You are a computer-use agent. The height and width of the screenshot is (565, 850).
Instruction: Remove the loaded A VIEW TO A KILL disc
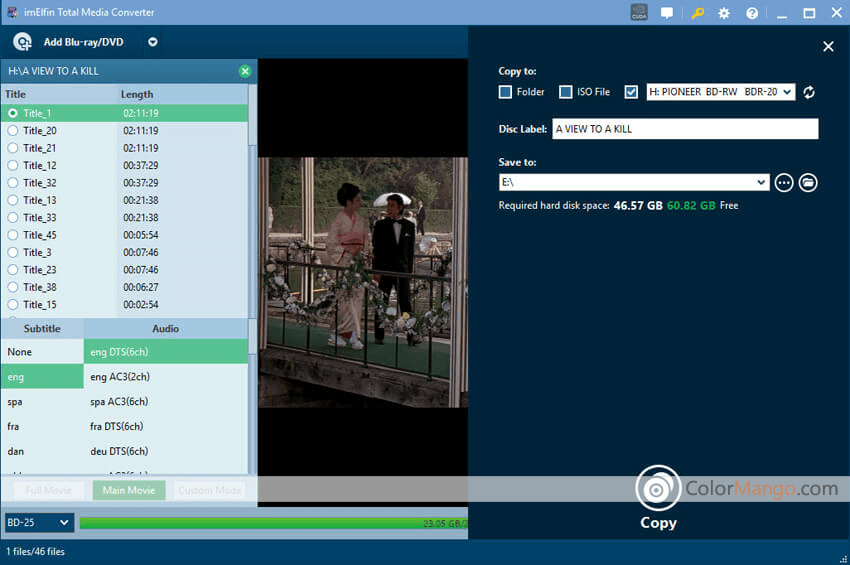pyautogui.click(x=245, y=71)
